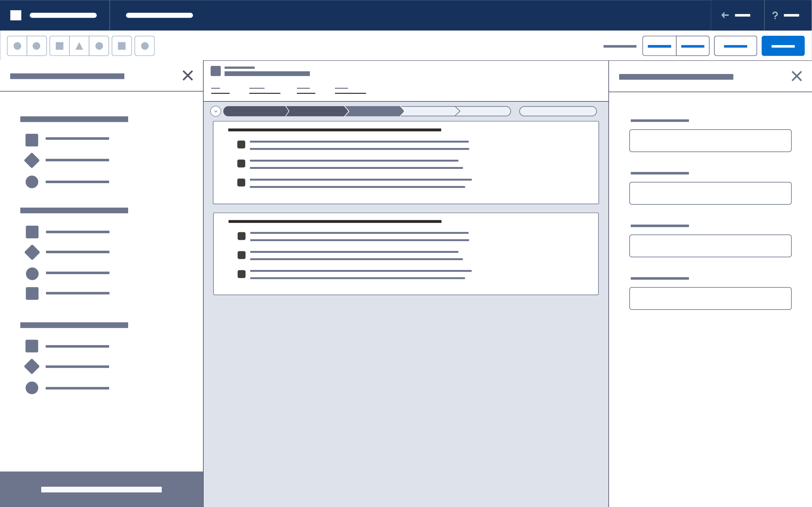Click the bottom bar button in left panel

coord(101,489)
